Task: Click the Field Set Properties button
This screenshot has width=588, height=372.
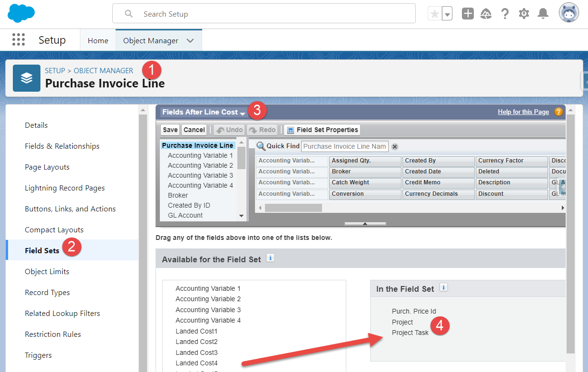Action: (322, 130)
